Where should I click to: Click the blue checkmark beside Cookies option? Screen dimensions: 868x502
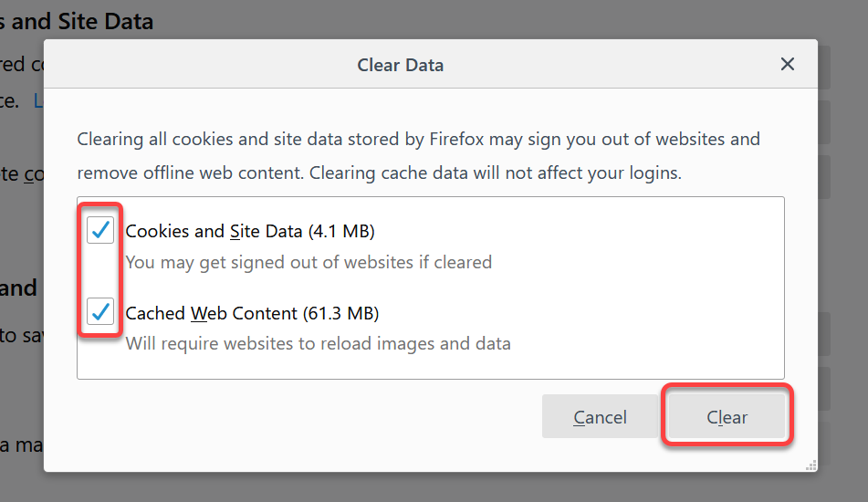pos(100,230)
